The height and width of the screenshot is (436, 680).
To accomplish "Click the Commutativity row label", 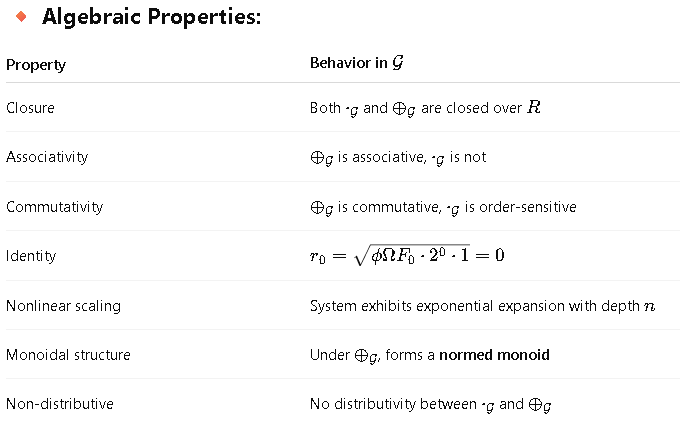I will [x=55, y=207].
